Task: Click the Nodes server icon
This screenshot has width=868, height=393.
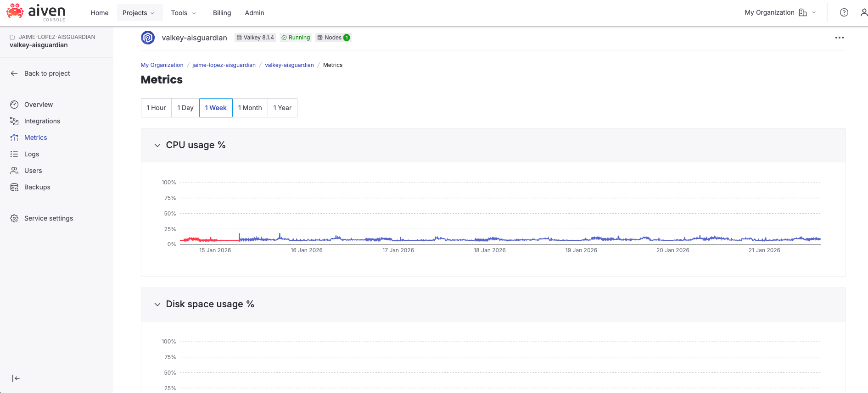Action: click(x=320, y=38)
